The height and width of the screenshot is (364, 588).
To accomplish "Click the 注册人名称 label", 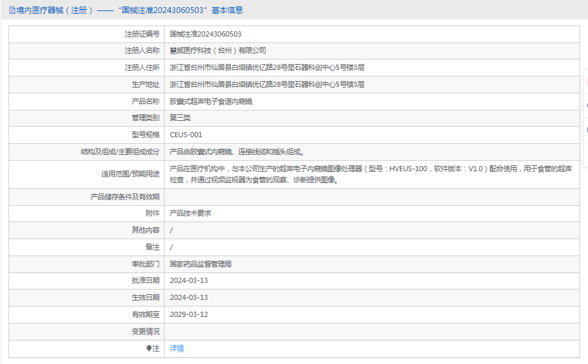I will 142,51.
